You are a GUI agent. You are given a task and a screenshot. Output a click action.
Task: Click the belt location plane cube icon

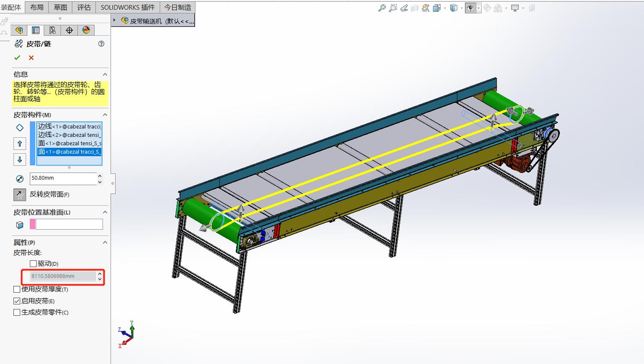(x=20, y=225)
